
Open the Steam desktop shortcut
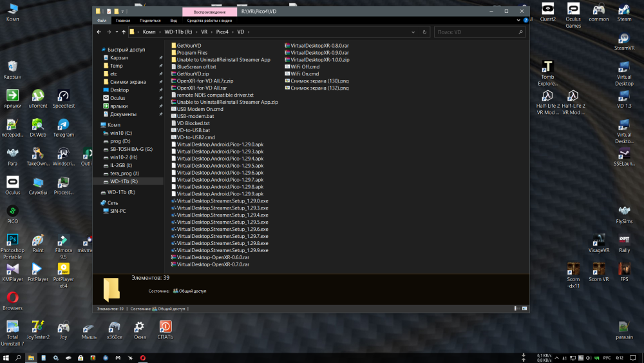(x=624, y=13)
